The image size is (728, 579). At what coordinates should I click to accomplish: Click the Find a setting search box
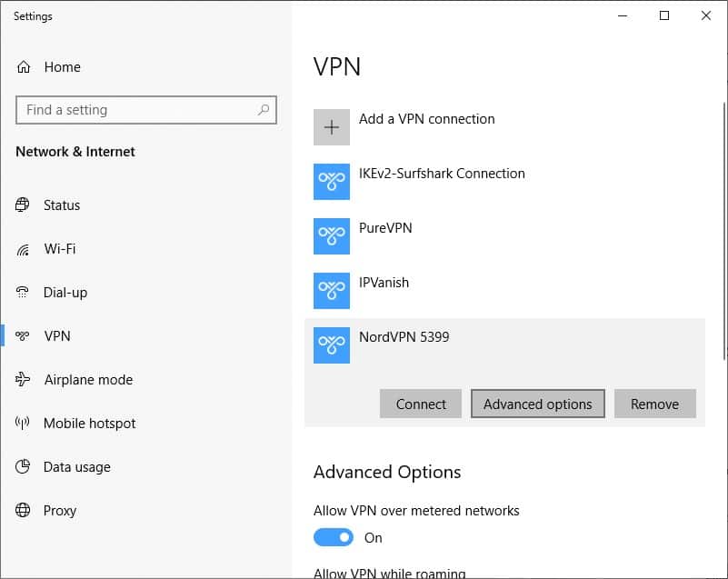tap(146, 110)
